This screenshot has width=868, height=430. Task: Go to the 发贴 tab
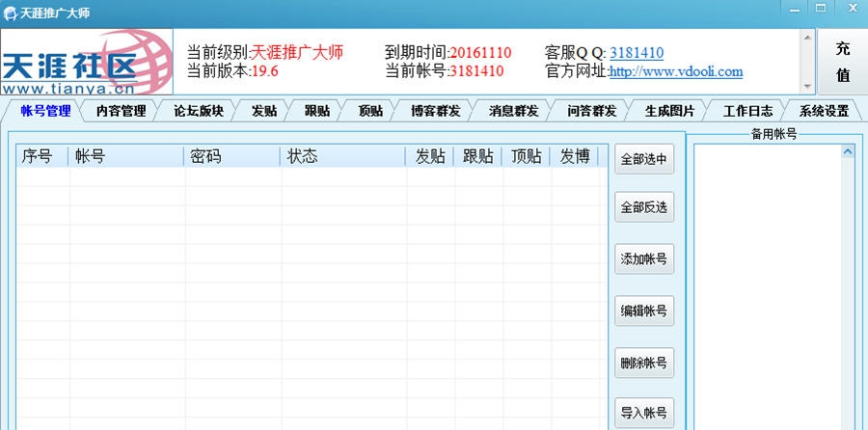tap(263, 111)
